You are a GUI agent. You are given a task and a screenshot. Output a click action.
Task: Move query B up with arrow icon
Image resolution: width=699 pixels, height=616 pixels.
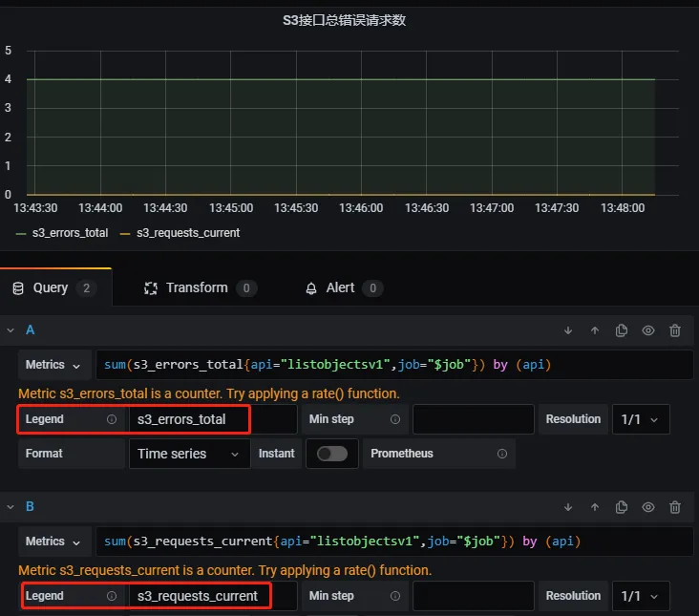[595, 507]
